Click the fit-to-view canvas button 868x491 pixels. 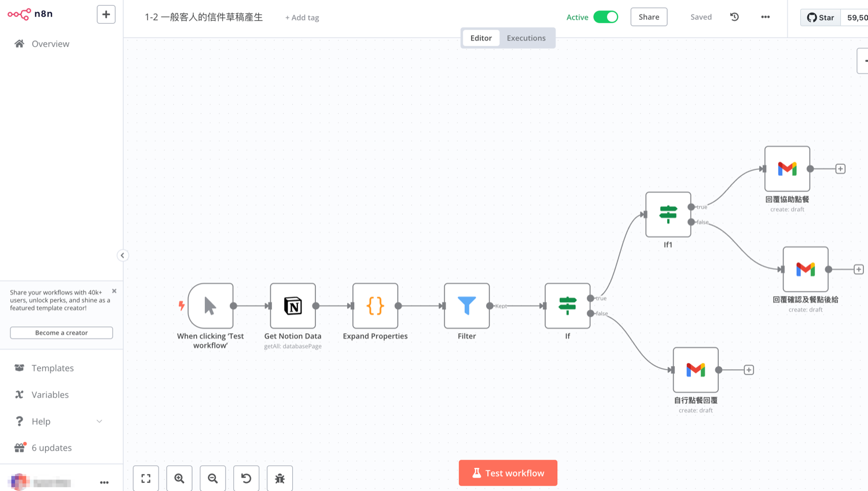pyautogui.click(x=146, y=478)
